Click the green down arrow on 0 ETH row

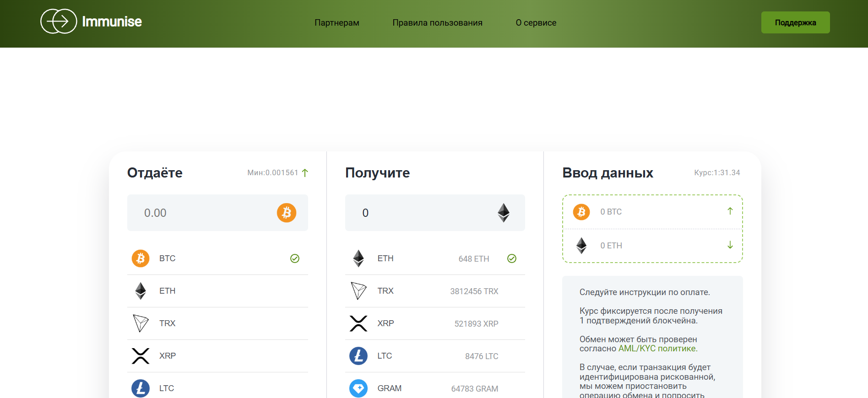(730, 245)
